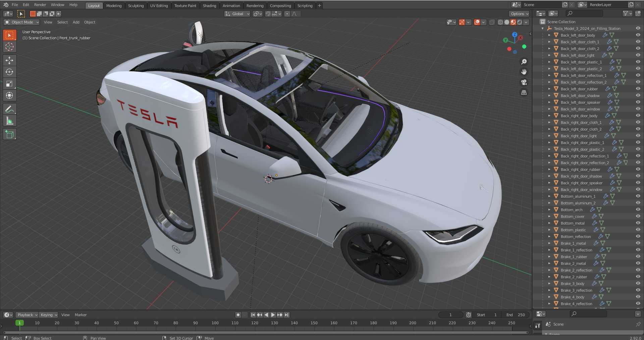Viewport: 644px width, 340px height.
Task: Click the zoom view magnifier icon
Action: click(x=524, y=62)
